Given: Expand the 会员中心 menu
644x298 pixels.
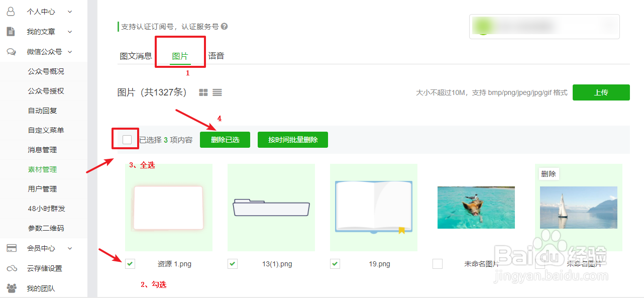Looking at the screenshot, I should [69, 248].
